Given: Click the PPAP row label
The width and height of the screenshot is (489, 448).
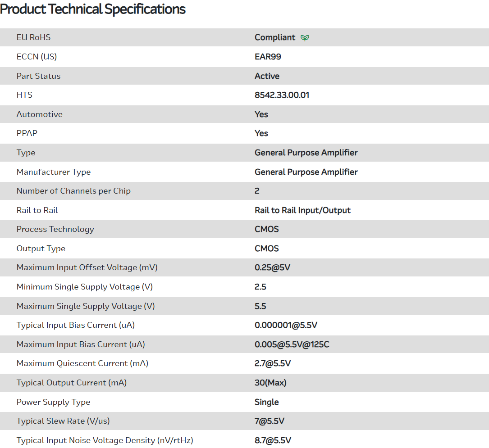Looking at the screenshot, I should pos(27,133).
